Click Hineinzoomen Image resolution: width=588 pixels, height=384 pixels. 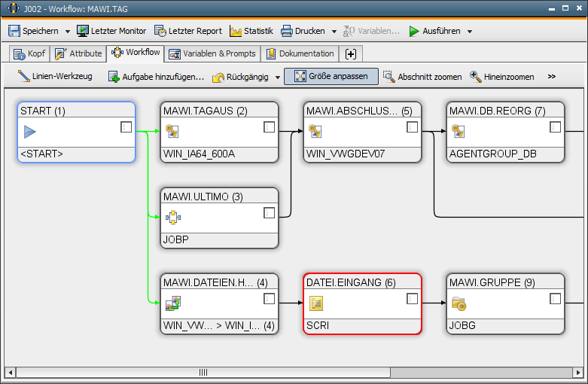pyautogui.click(x=501, y=77)
